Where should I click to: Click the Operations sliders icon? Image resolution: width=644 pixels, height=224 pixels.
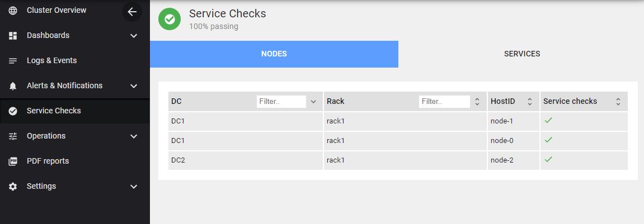13,136
